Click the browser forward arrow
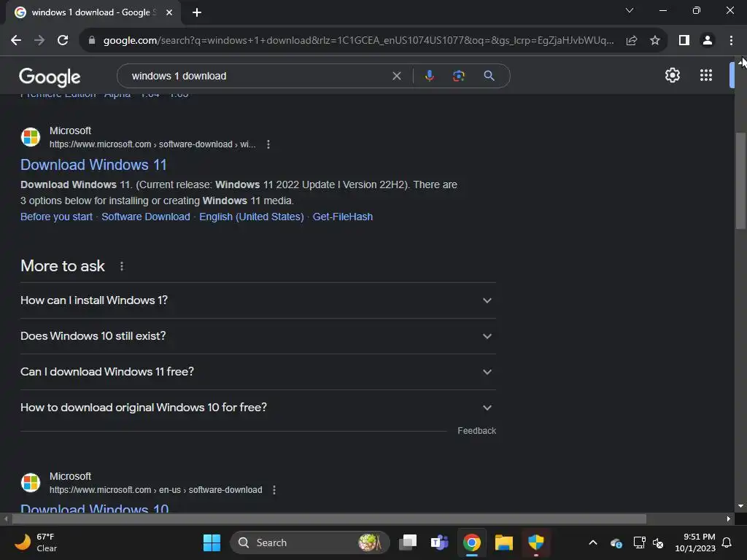The height and width of the screenshot is (560, 747). click(39, 41)
